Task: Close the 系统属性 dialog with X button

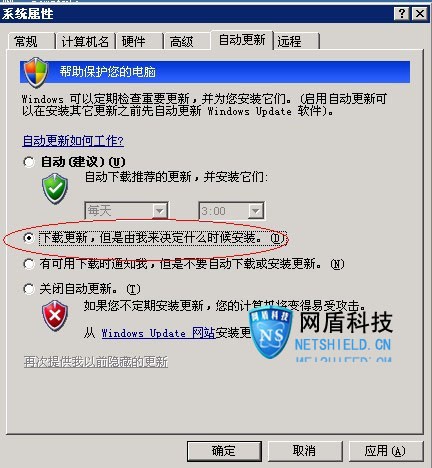Action: (x=420, y=14)
